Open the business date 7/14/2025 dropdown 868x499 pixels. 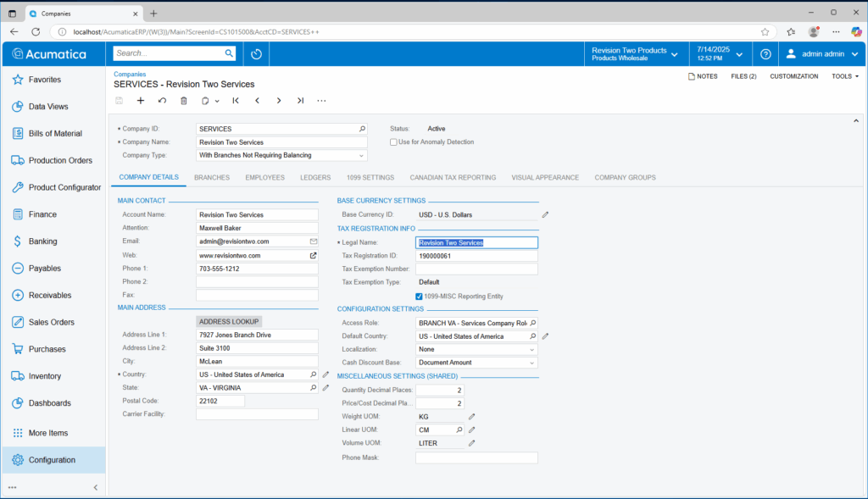(x=719, y=54)
